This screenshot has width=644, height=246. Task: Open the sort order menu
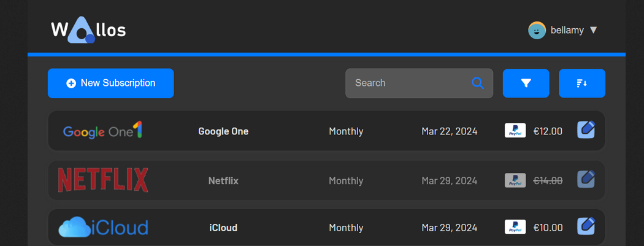[x=582, y=83]
